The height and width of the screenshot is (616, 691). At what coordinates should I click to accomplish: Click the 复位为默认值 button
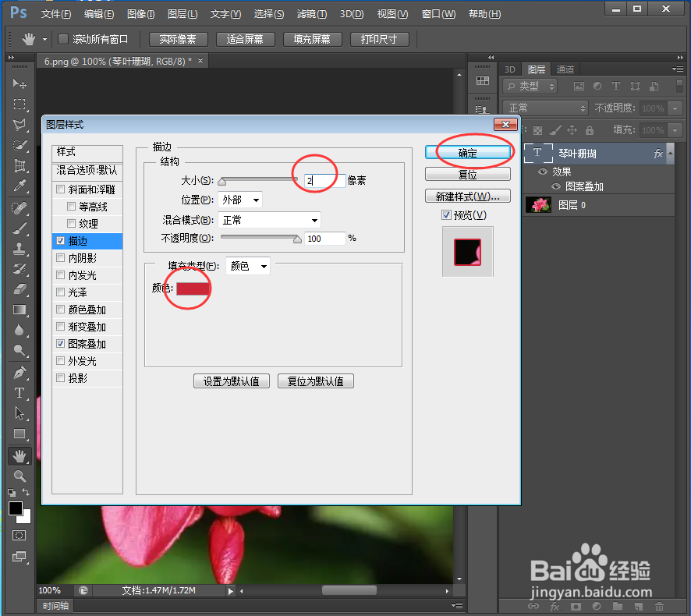316,381
